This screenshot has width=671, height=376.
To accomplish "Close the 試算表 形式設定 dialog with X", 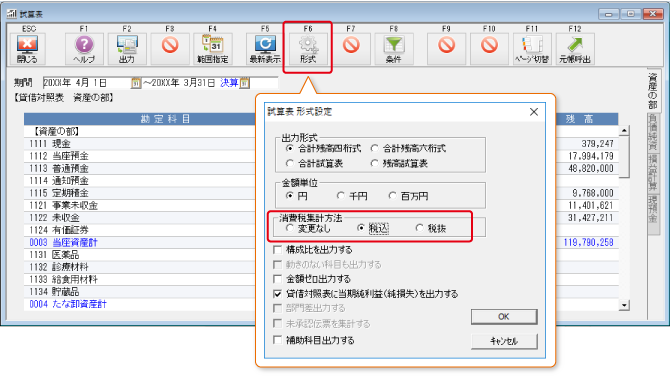I will click(534, 112).
